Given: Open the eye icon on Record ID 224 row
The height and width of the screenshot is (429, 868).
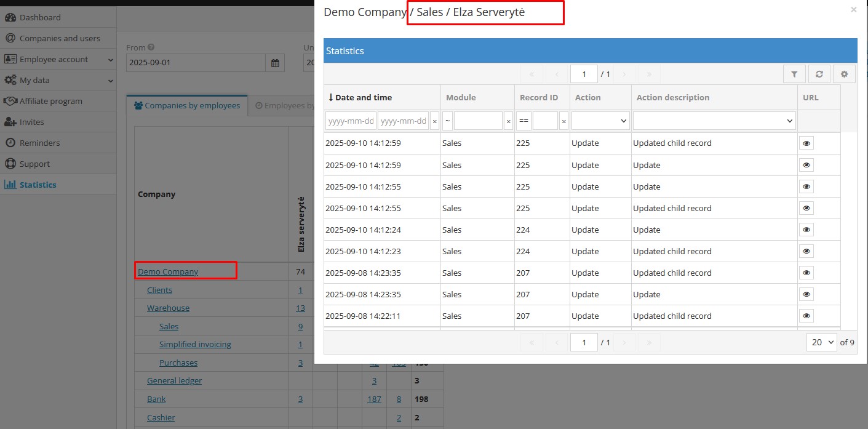Looking at the screenshot, I should (806, 229).
